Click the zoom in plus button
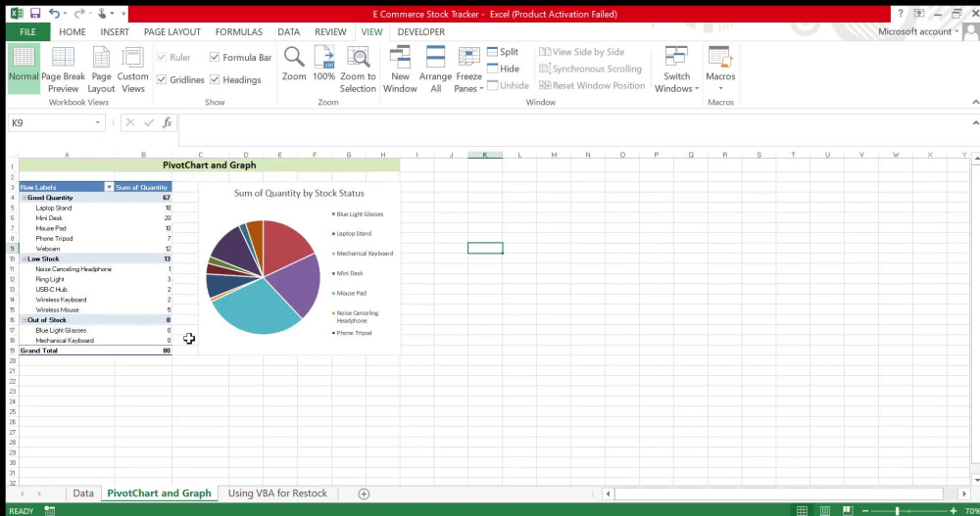The height and width of the screenshot is (516, 980). tap(954, 511)
